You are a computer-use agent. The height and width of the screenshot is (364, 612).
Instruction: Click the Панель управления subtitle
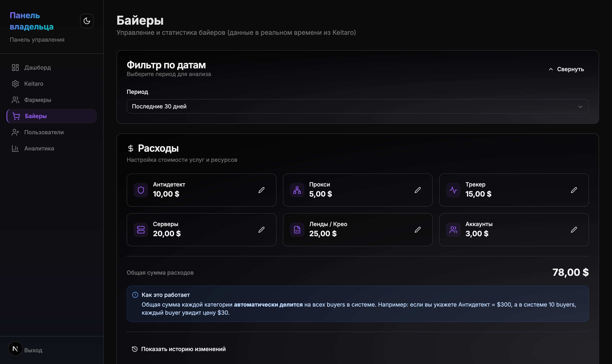click(37, 40)
